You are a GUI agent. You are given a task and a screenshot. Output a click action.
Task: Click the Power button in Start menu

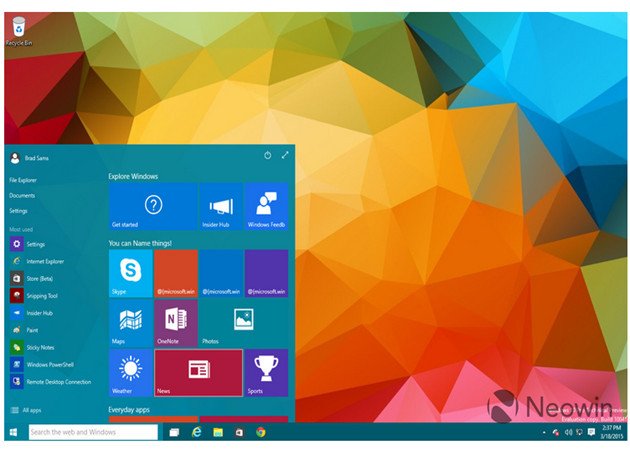267,155
